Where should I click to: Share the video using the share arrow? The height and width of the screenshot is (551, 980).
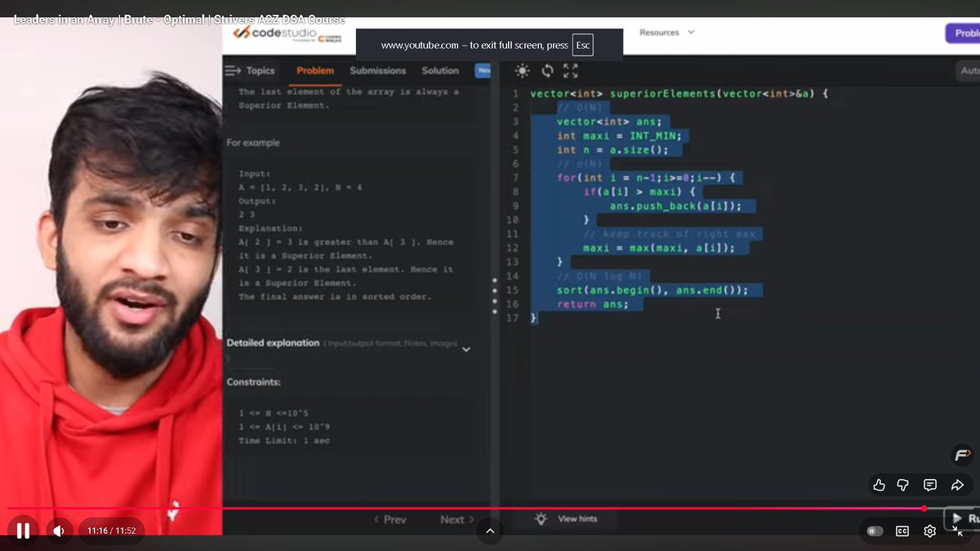[x=957, y=485]
